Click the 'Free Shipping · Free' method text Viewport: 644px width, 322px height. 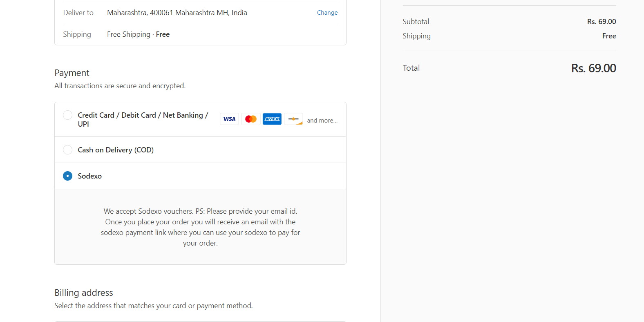click(x=138, y=34)
